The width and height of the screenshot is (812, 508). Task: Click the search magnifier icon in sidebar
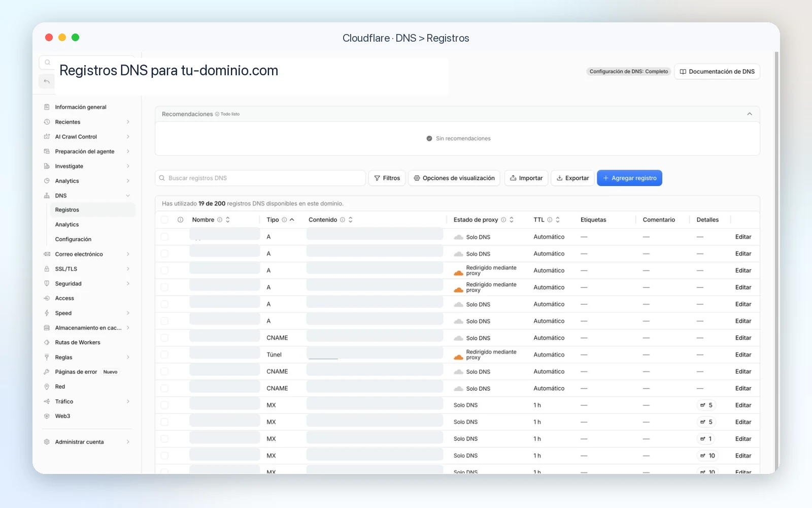(47, 62)
